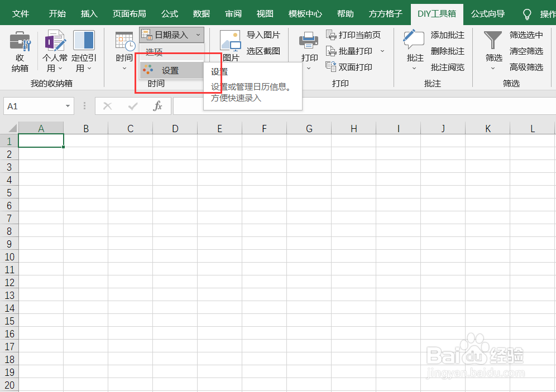Select row 10 header

point(9,257)
